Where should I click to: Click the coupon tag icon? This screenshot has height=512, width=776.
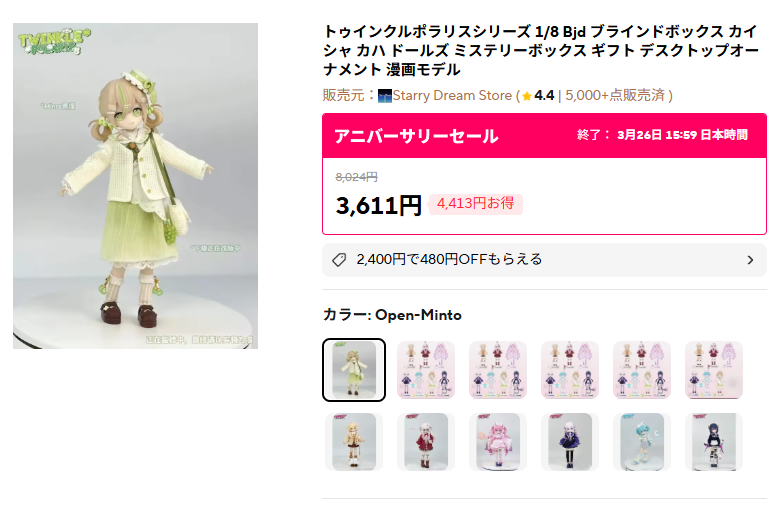point(339,260)
